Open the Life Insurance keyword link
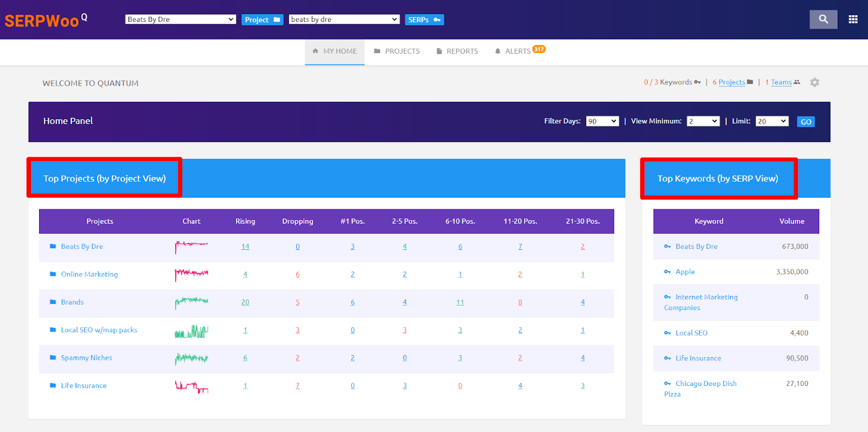Screen dimensions: 868x432 [x=698, y=358]
